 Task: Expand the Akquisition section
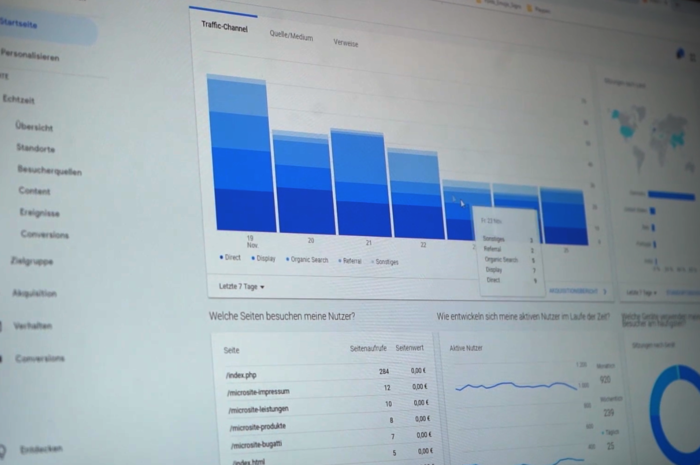[x=34, y=293]
